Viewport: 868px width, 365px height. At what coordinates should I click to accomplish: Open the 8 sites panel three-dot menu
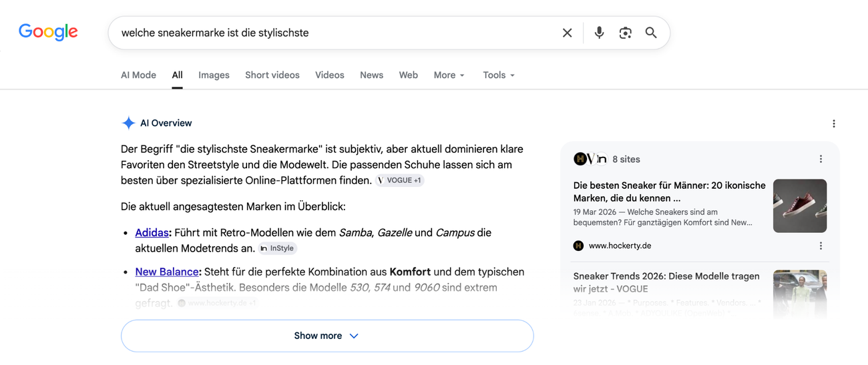(x=821, y=159)
